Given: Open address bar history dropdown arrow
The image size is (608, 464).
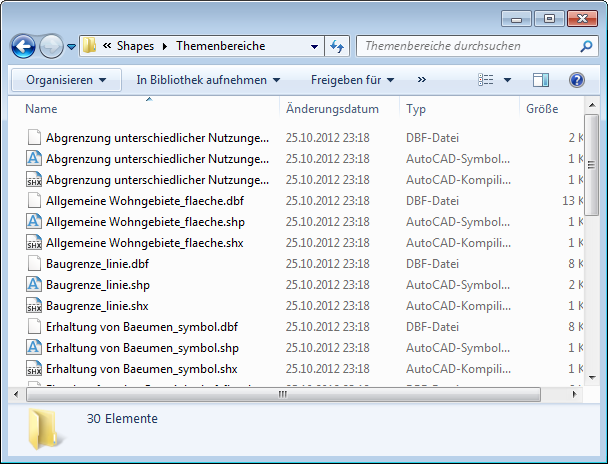Looking at the screenshot, I should coord(313,46).
